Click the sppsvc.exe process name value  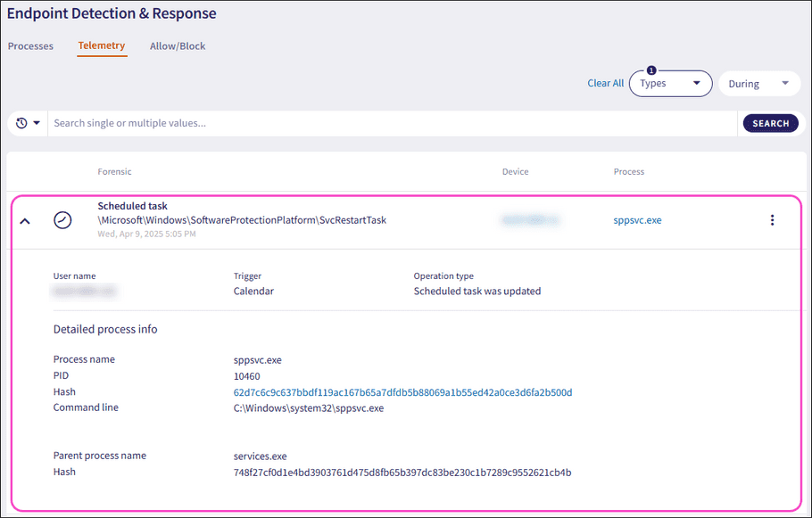click(x=257, y=360)
